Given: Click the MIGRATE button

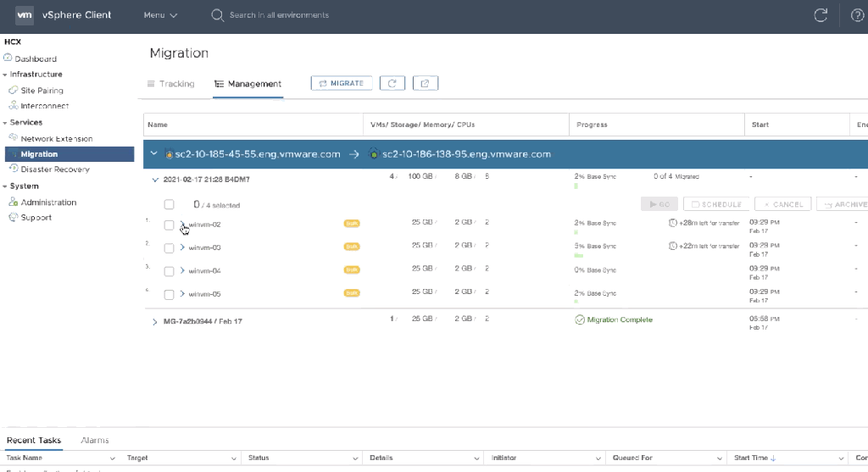Looking at the screenshot, I should (342, 83).
